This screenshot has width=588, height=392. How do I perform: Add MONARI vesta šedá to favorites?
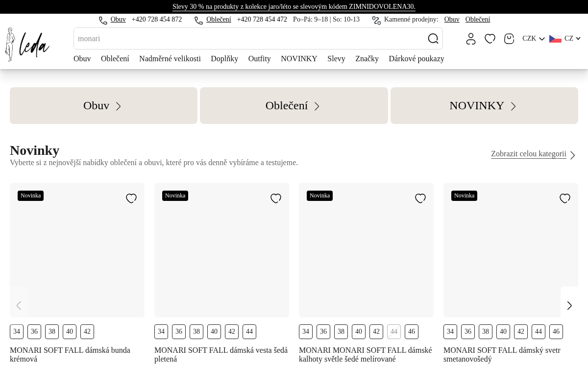pyautogui.click(x=276, y=198)
